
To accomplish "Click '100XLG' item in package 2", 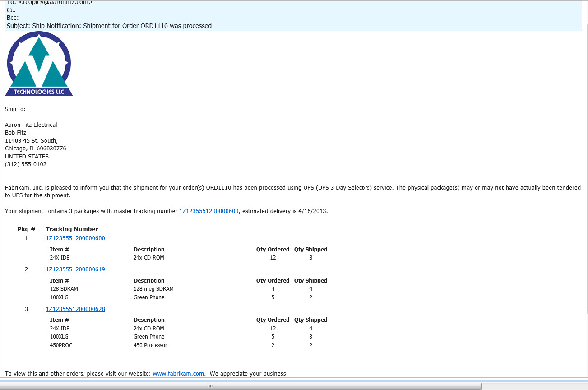I will coord(59,297).
